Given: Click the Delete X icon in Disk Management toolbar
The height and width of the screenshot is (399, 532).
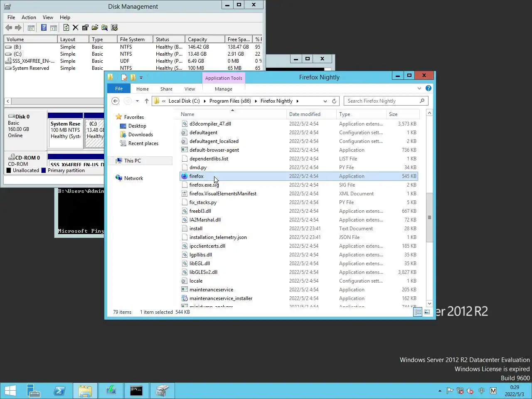Looking at the screenshot, I should point(75,28).
